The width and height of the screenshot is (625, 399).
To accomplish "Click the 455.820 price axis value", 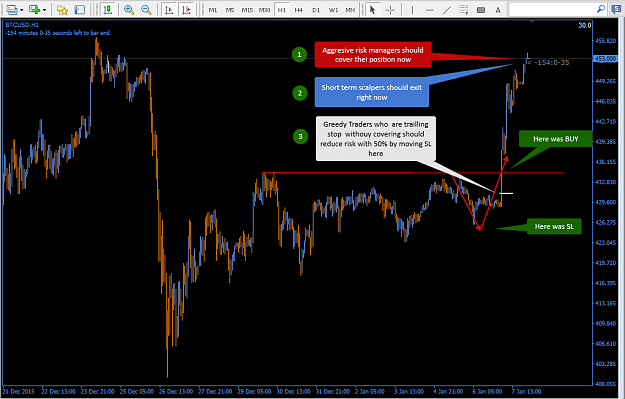I will coord(605,41).
